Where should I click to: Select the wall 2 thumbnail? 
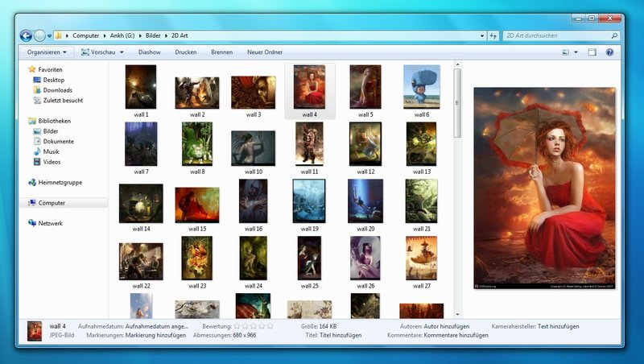(x=197, y=93)
